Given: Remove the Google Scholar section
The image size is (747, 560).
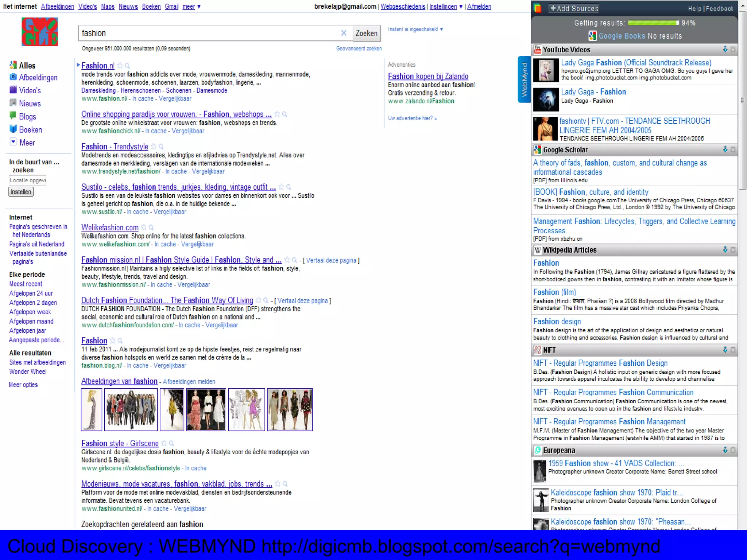Looking at the screenshot, I should point(733,149).
